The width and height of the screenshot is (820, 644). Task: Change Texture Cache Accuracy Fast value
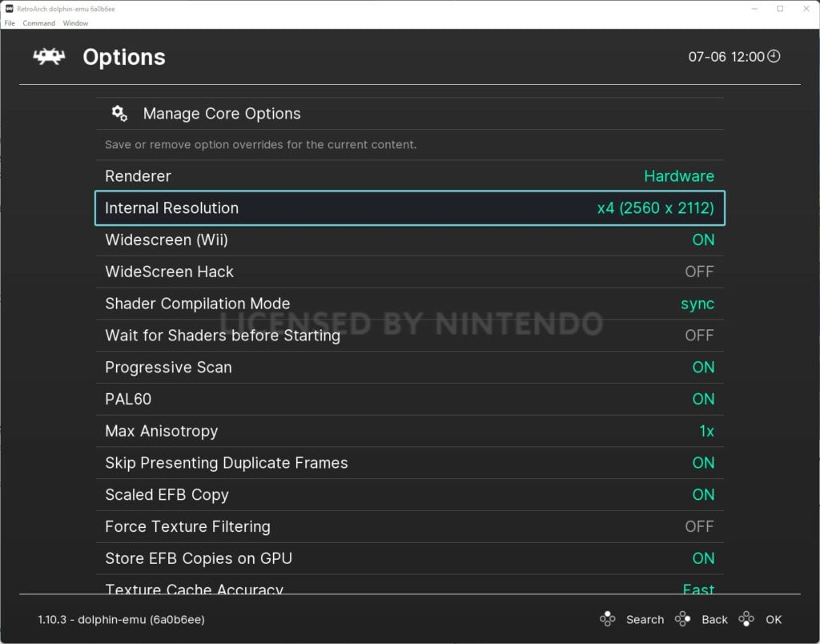[698, 589]
